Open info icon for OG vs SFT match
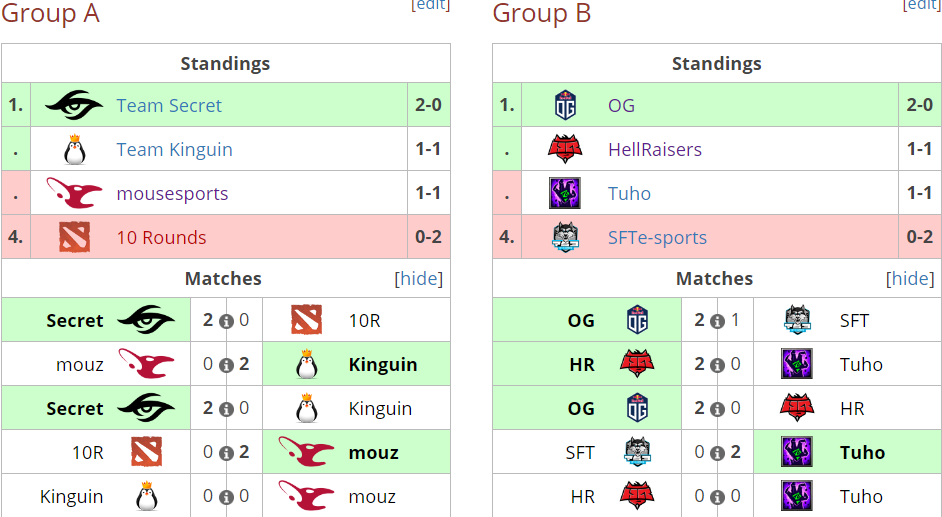 pos(717,321)
